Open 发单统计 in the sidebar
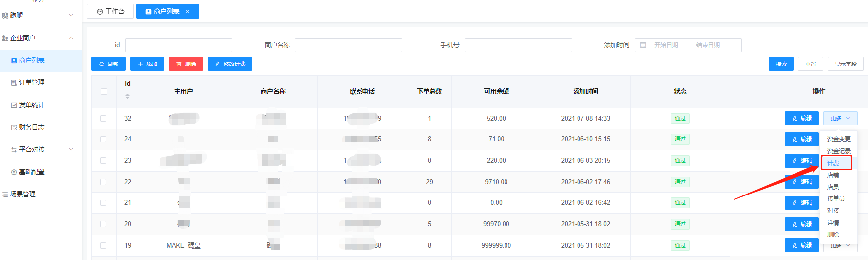The height and width of the screenshot is (260, 868). click(x=41, y=105)
